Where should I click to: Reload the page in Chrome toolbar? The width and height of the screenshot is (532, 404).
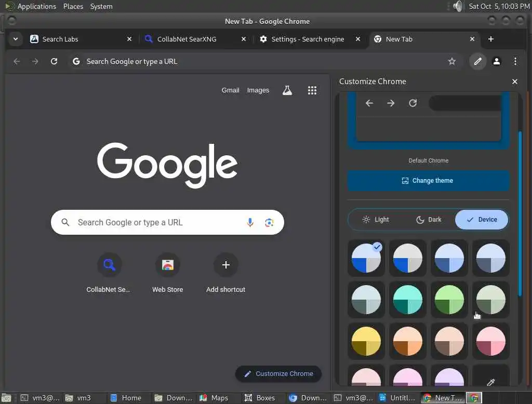[54, 61]
